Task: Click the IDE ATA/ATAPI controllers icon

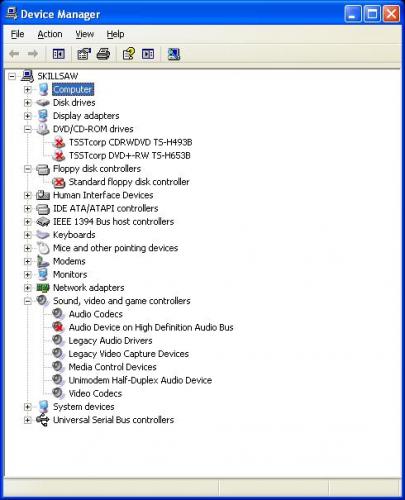Action: [x=43, y=209]
